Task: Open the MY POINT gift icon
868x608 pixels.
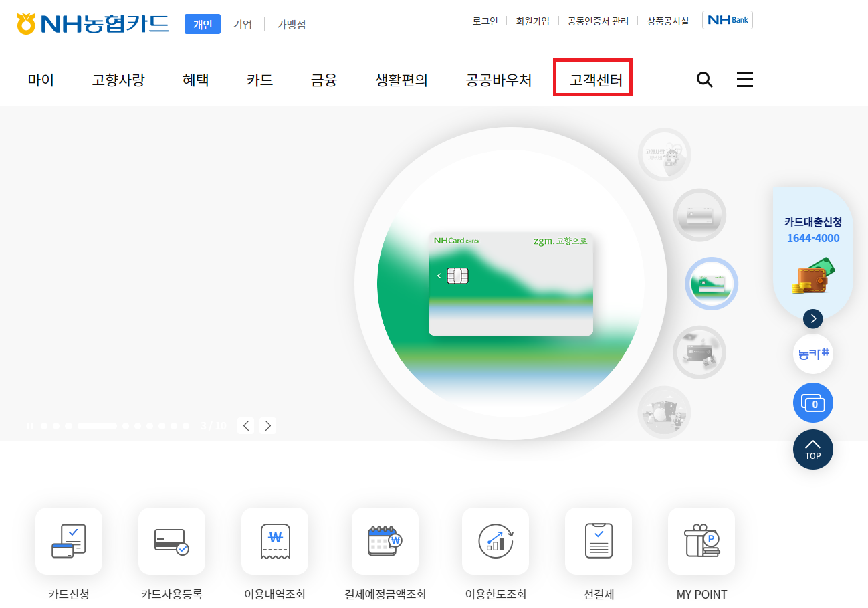Action: [701, 541]
